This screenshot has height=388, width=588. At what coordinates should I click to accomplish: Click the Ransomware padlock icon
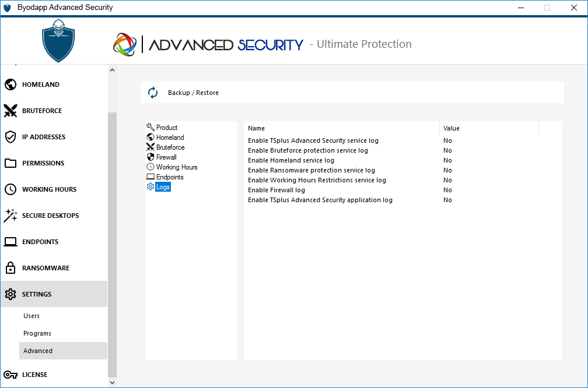[10, 268]
